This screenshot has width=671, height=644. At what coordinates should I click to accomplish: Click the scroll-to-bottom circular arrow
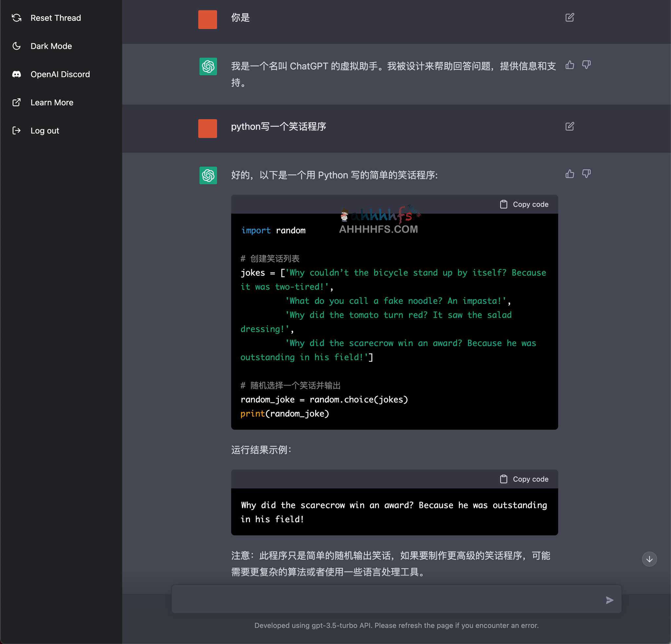point(649,559)
